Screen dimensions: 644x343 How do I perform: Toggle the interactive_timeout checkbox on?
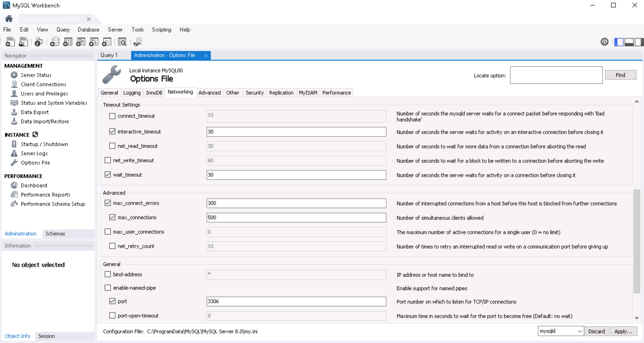pyautogui.click(x=112, y=131)
